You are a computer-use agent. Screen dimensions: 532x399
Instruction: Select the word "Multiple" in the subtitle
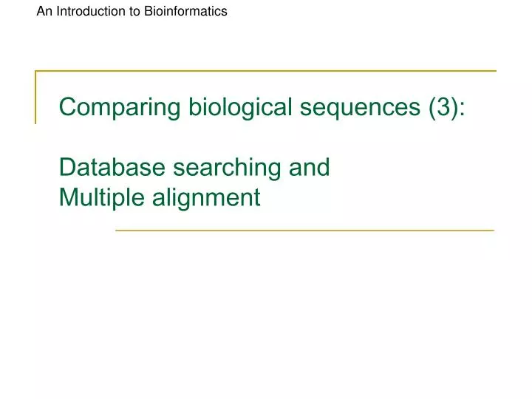(x=100, y=198)
